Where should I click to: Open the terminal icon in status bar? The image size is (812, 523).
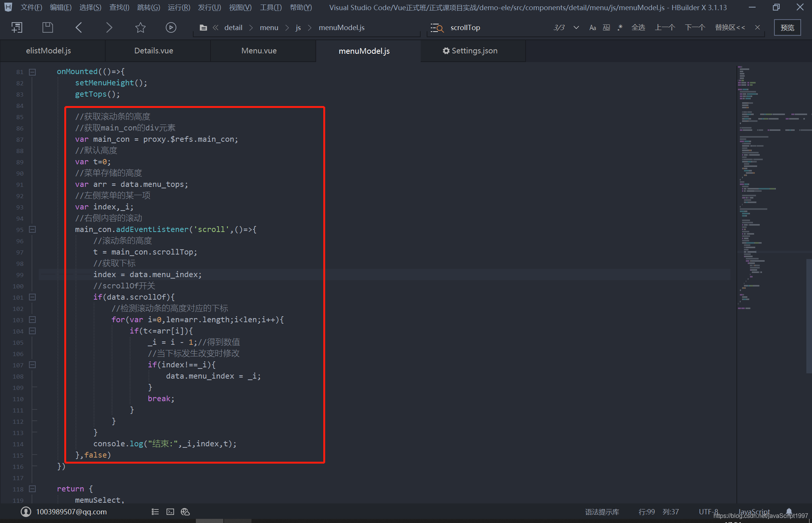coord(170,512)
